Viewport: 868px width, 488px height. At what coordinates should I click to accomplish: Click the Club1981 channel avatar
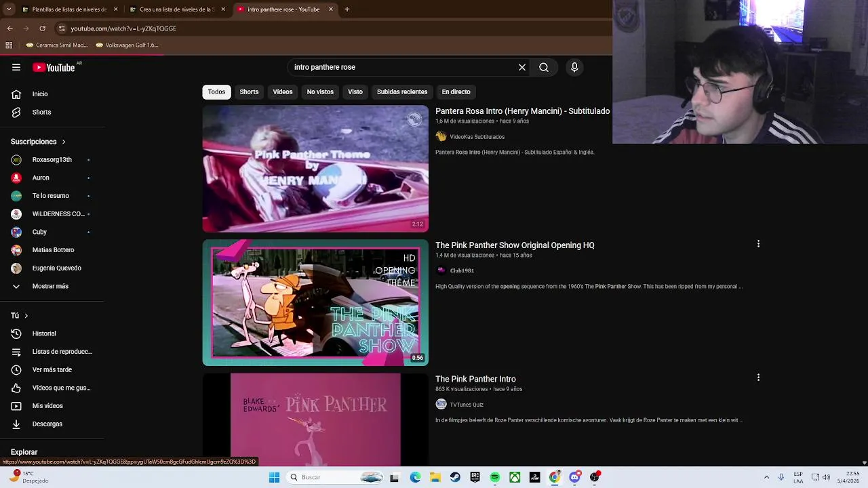pos(441,270)
